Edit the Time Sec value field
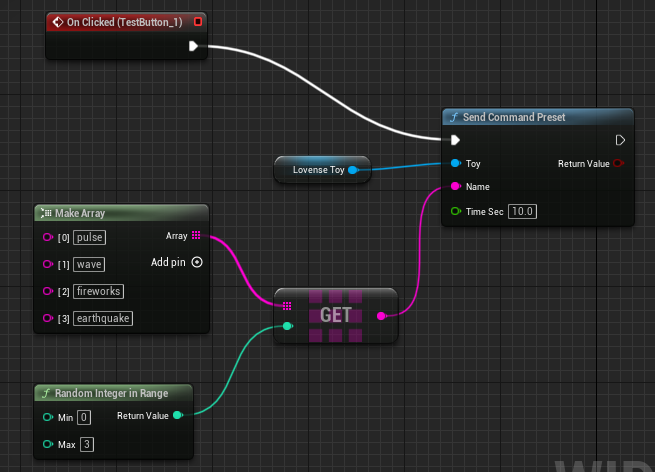 521,211
